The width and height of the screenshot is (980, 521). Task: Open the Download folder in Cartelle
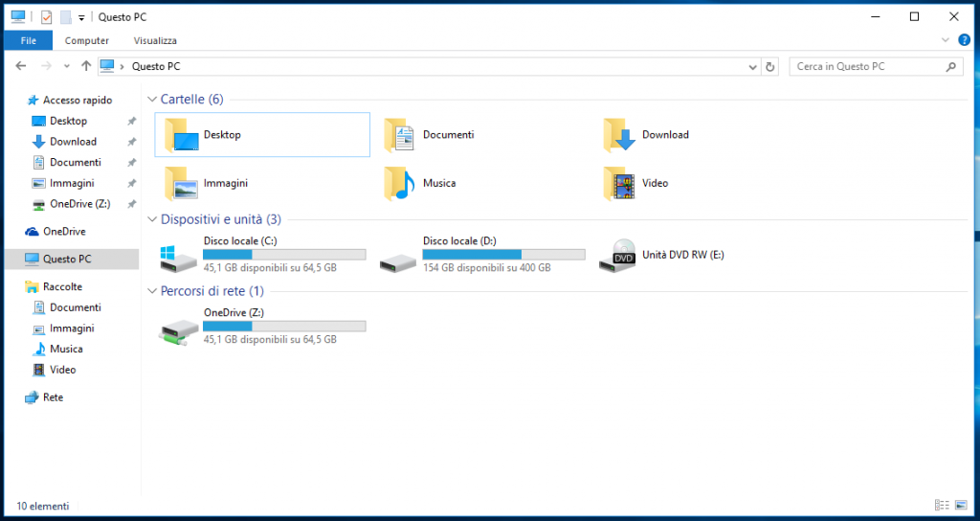click(x=646, y=134)
